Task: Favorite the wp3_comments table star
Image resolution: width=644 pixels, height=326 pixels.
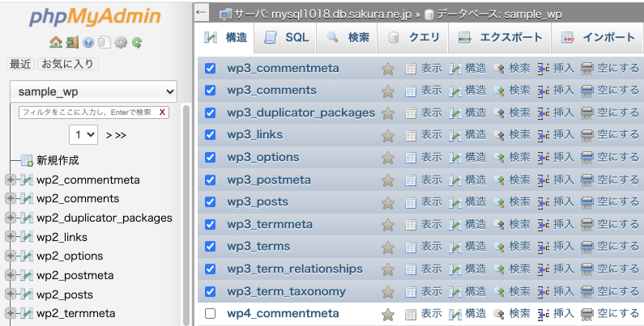Action: point(388,91)
